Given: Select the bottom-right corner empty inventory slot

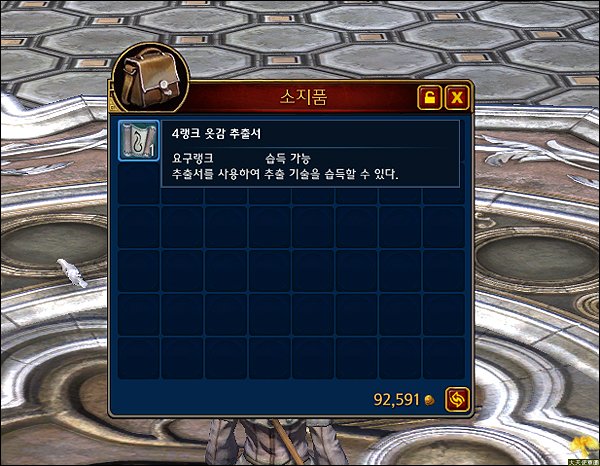Looking at the screenshot, I should [444, 358].
